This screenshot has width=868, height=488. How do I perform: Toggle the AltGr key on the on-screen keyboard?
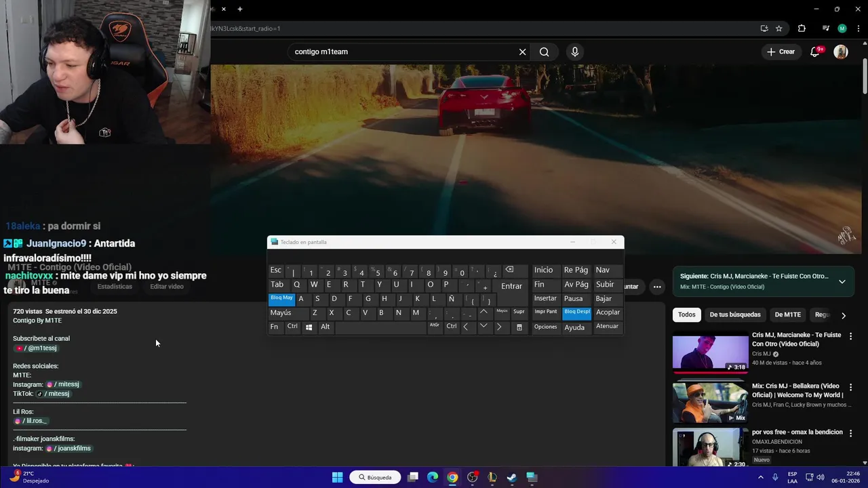pyautogui.click(x=435, y=327)
